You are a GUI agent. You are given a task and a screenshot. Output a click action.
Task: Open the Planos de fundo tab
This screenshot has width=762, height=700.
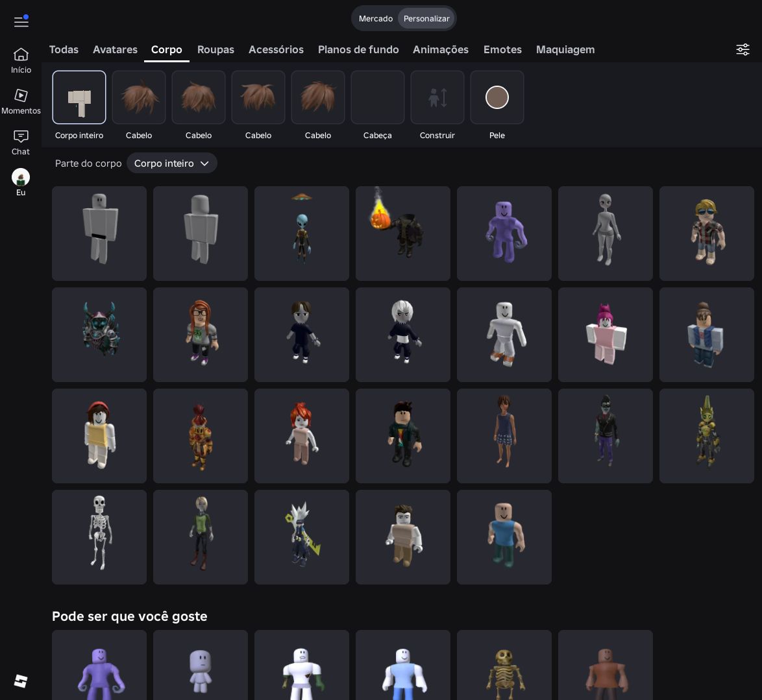pyautogui.click(x=358, y=49)
